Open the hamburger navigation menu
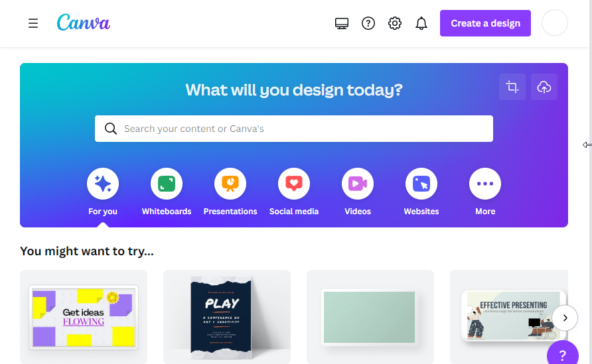Image resolution: width=592 pixels, height=364 pixels. 33,23
